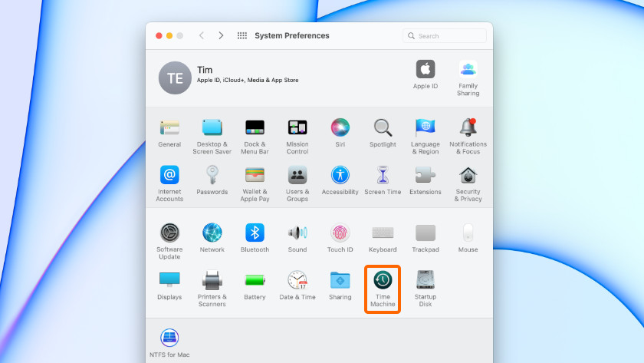Click 'Apple ID, iCloud+, Media & App Store' text
Screen dimensions: 644x363
point(248,80)
